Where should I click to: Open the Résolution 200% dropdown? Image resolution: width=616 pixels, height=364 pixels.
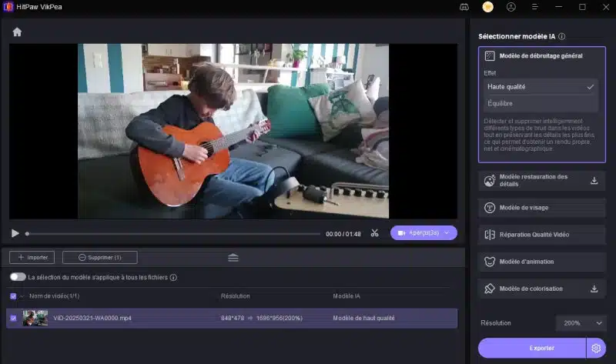pos(581,323)
